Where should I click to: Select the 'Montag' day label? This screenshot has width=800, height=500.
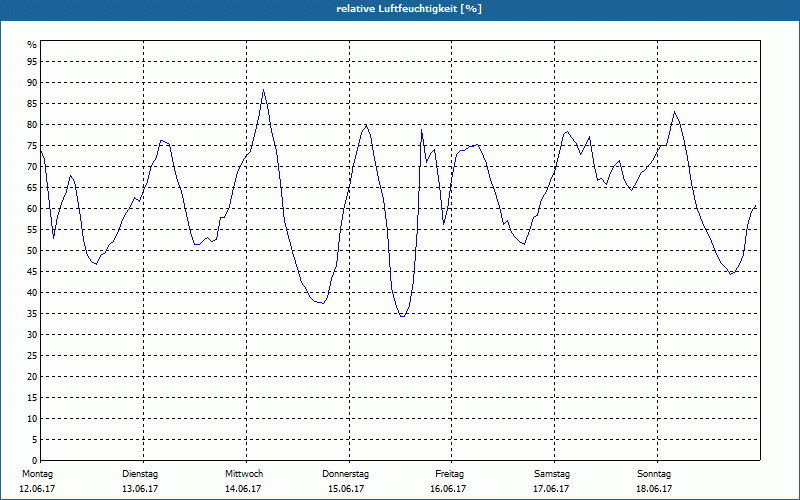pyautogui.click(x=37, y=474)
